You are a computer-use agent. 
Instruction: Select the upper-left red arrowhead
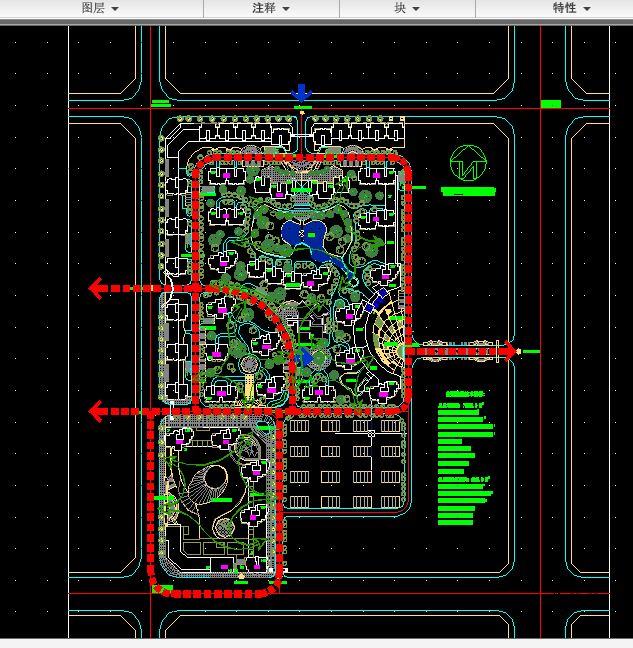point(99,288)
